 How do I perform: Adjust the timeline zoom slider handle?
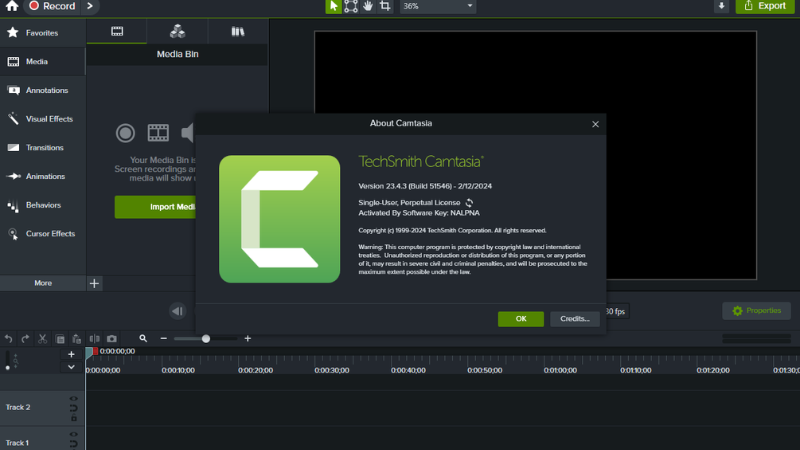206,339
